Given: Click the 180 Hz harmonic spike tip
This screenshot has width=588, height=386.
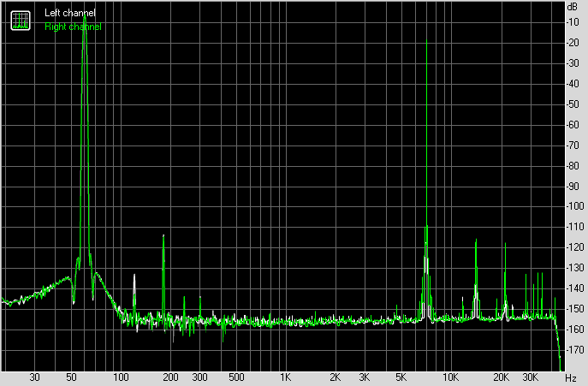Looking at the screenshot, I should pos(163,235).
